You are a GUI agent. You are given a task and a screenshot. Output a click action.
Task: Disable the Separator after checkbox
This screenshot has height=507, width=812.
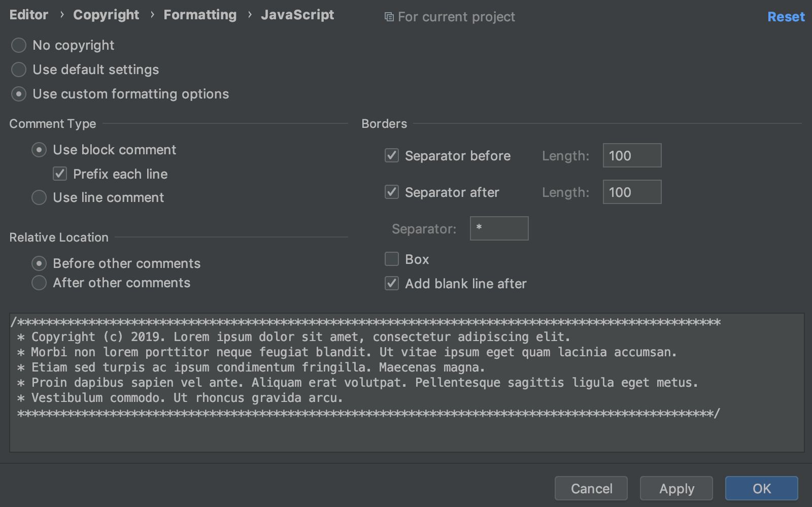pyautogui.click(x=391, y=192)
